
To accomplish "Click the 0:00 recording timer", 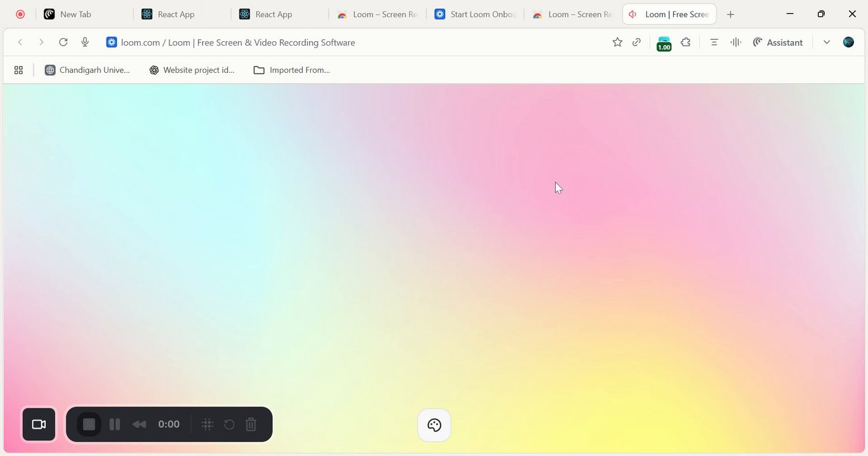I will (169, 424).
